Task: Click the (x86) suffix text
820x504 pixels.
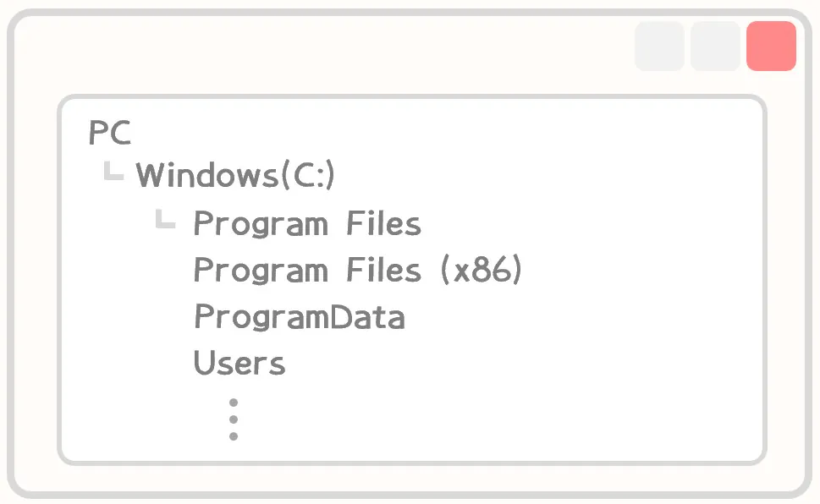Action: pos(482,270)
